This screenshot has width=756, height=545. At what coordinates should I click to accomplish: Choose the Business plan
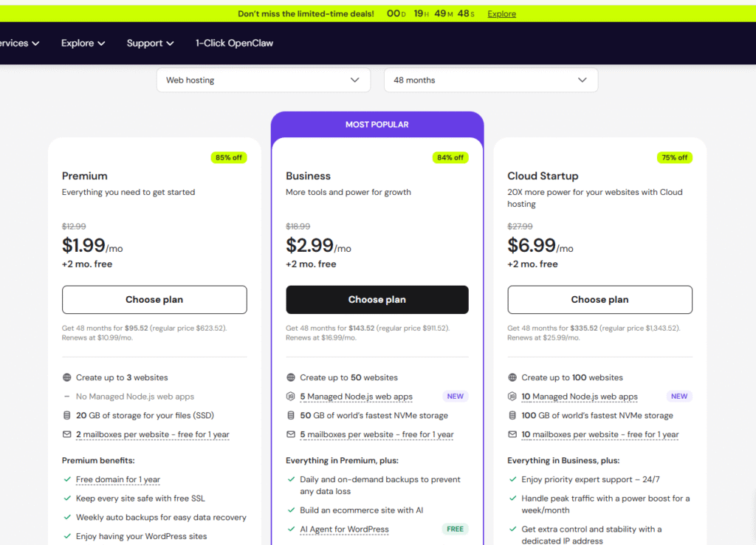(377, 300)
